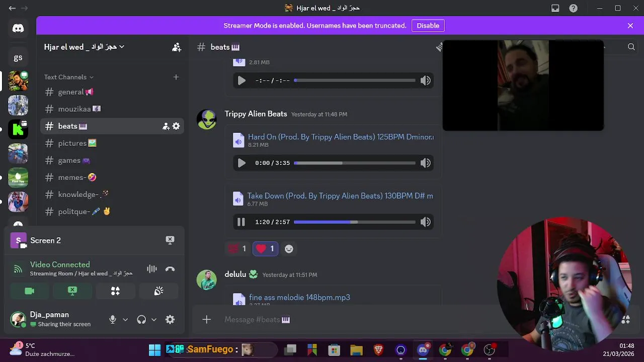Toggle screen share button in voice panel
This screenshot has height=362, width=644.
pyautogui.click(x=72, y=291)
